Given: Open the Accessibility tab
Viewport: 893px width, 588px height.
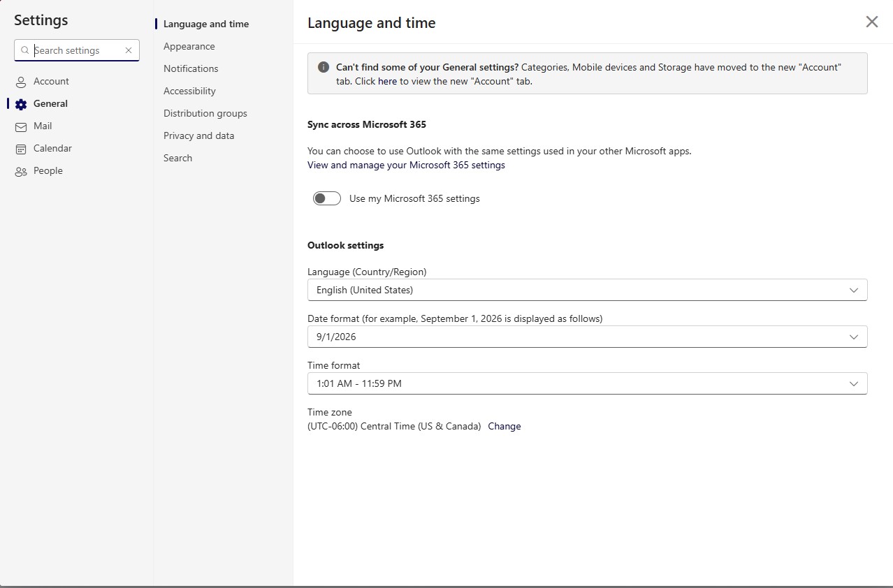Looking at the screenshot, I should 189,91.
